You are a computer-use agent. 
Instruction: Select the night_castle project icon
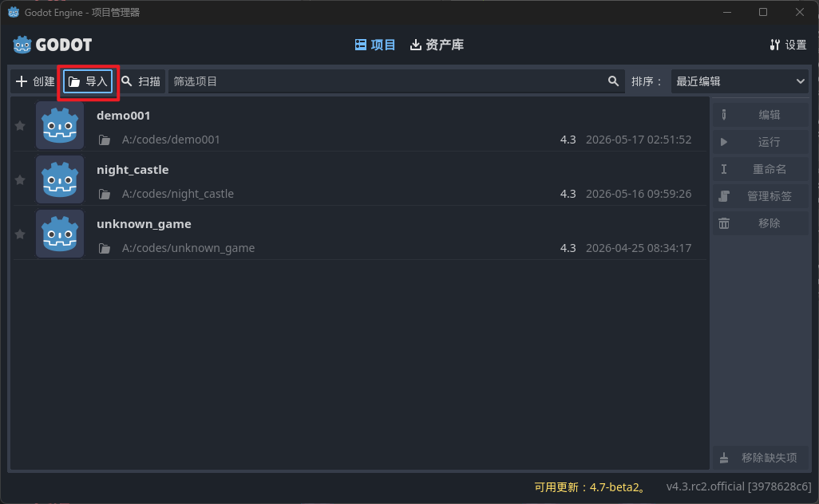pos(60,179)
